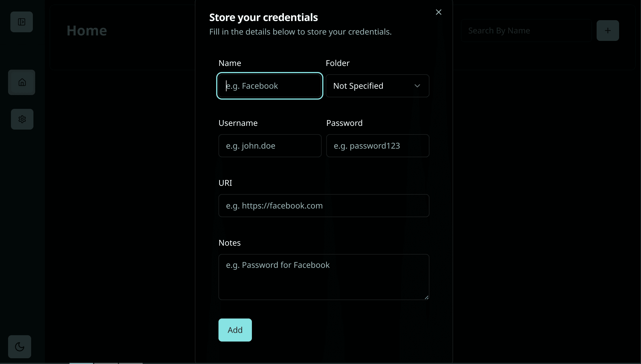This screenshot has height=364, width=641.
Task: Click the URI label text
Action: 225,183
